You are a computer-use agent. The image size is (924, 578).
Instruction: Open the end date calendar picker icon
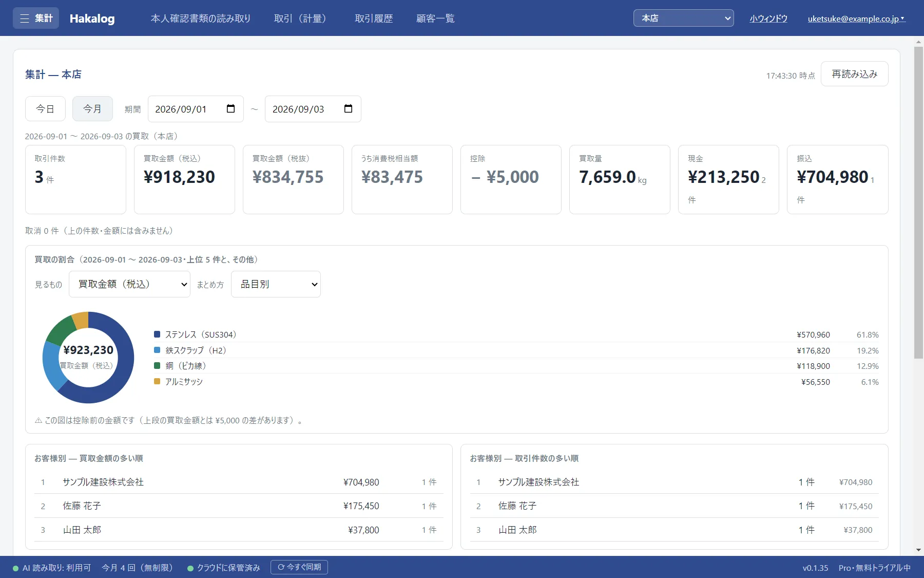pos(348,109)
